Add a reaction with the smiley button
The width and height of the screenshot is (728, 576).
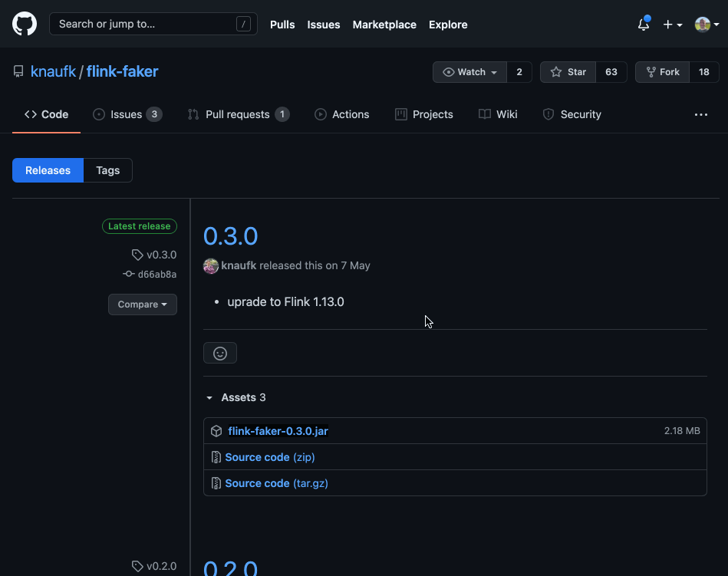(x=220, y=354)
